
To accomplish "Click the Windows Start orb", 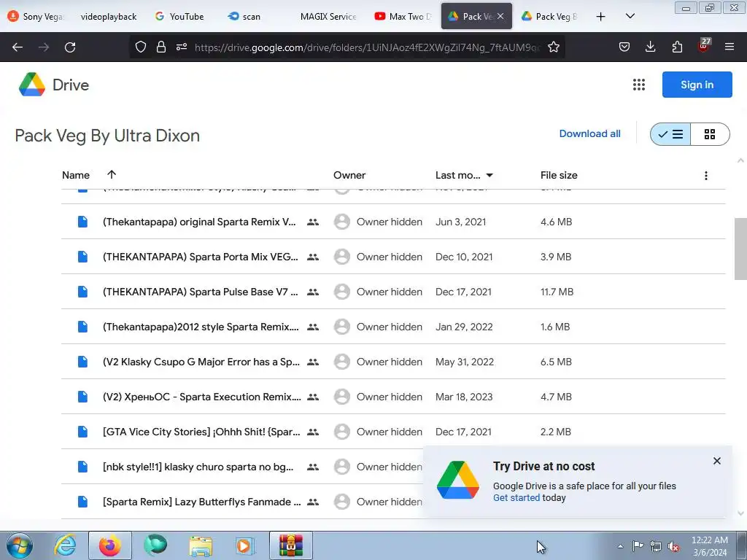I will point(20,545).
